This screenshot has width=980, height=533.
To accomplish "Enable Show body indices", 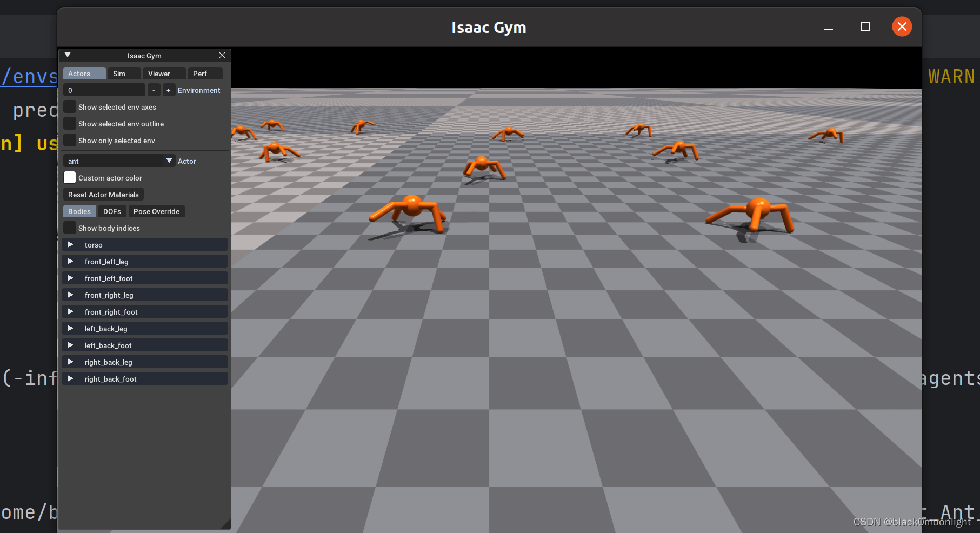I will pyautogui.click(x=70, y=228).
